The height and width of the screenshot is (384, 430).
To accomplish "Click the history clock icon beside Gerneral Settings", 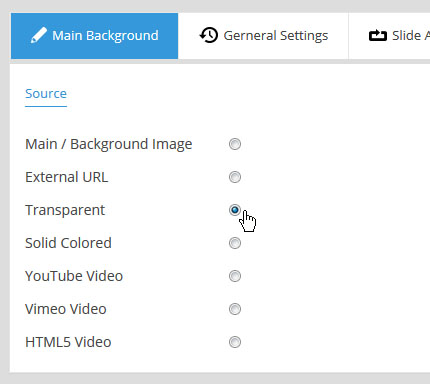I will [x=209, y=35].
